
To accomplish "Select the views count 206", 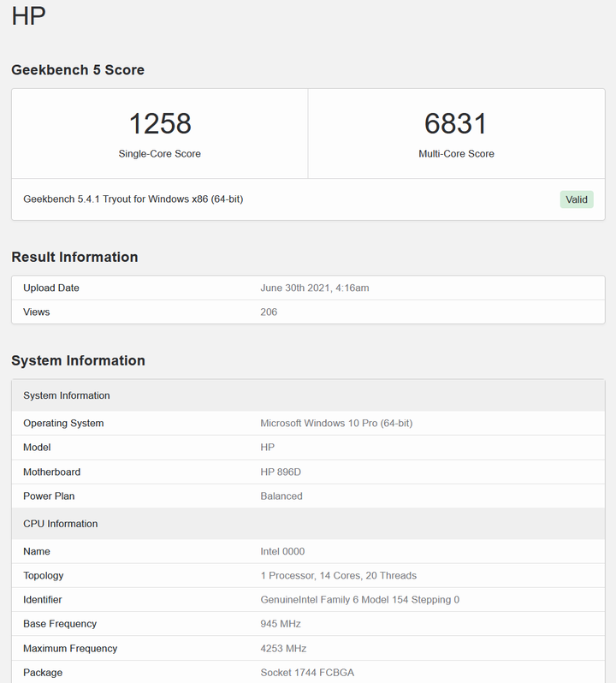I will pyautogui.click(x=269, y=312).
